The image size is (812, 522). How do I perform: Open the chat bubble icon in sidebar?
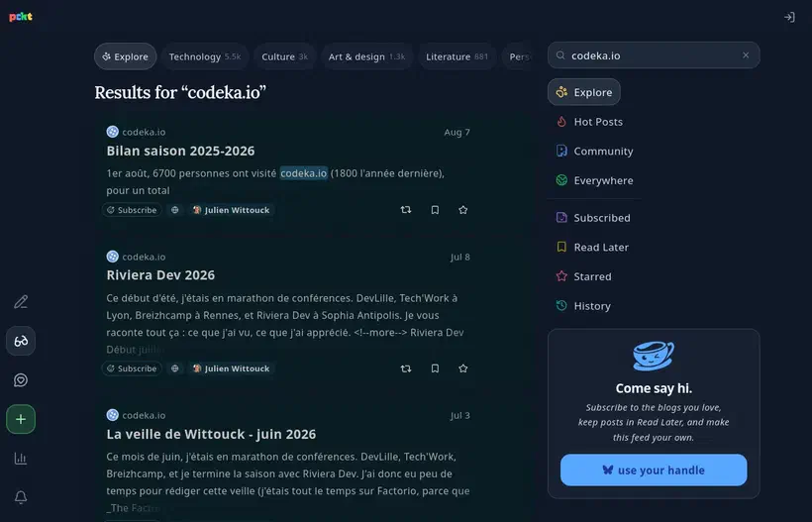click(21, 380)
